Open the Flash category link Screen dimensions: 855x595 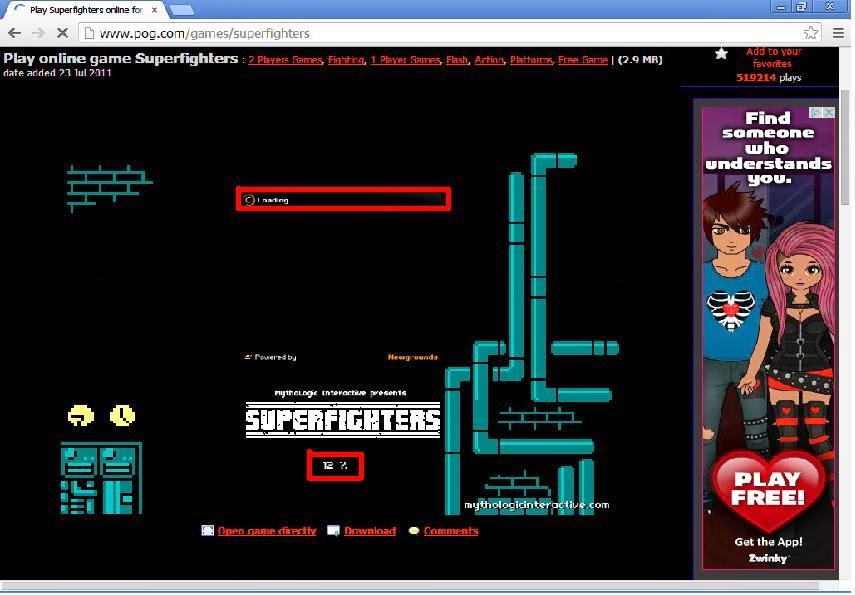click(x=457, y=60)
